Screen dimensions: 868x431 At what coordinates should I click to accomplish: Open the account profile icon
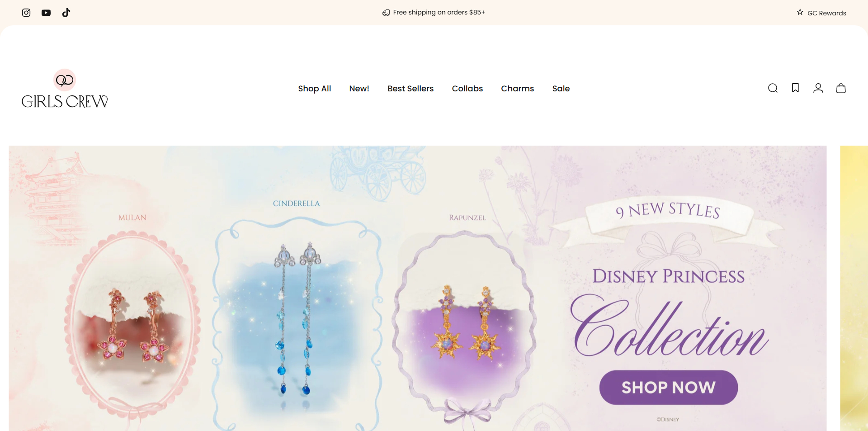click(818, 88)
